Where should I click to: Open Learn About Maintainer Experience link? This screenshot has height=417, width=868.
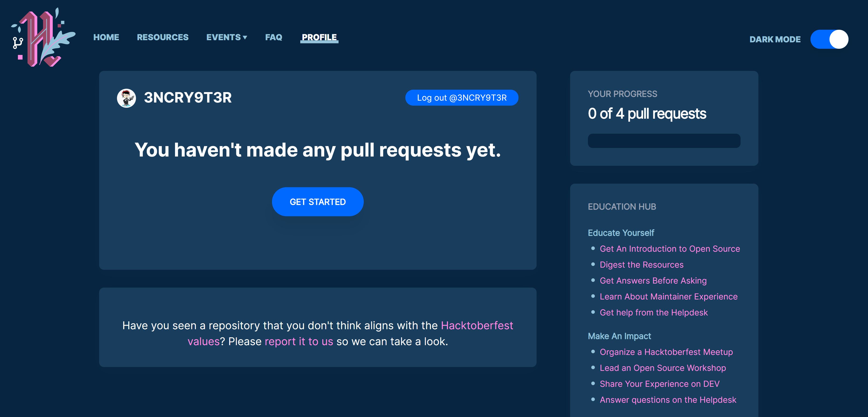point(668,297)
